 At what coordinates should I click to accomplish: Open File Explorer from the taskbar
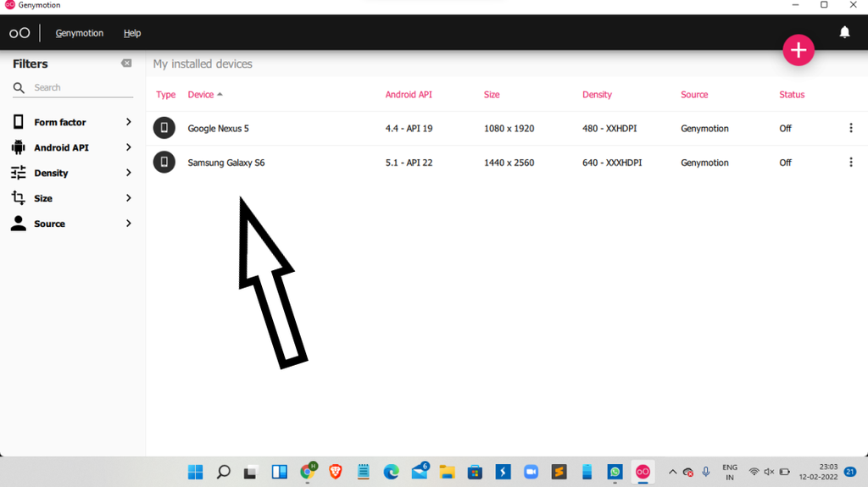pos(448,472)
